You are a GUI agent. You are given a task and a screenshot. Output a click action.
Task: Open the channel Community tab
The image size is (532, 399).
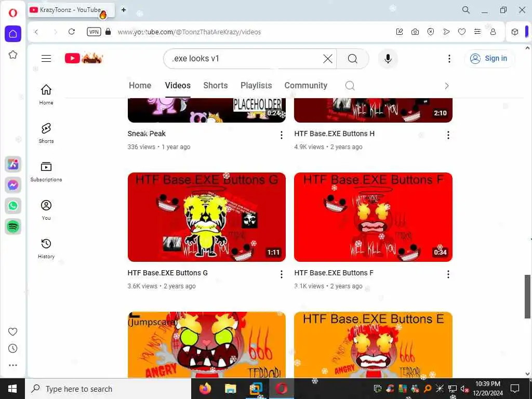coord(305,86)
